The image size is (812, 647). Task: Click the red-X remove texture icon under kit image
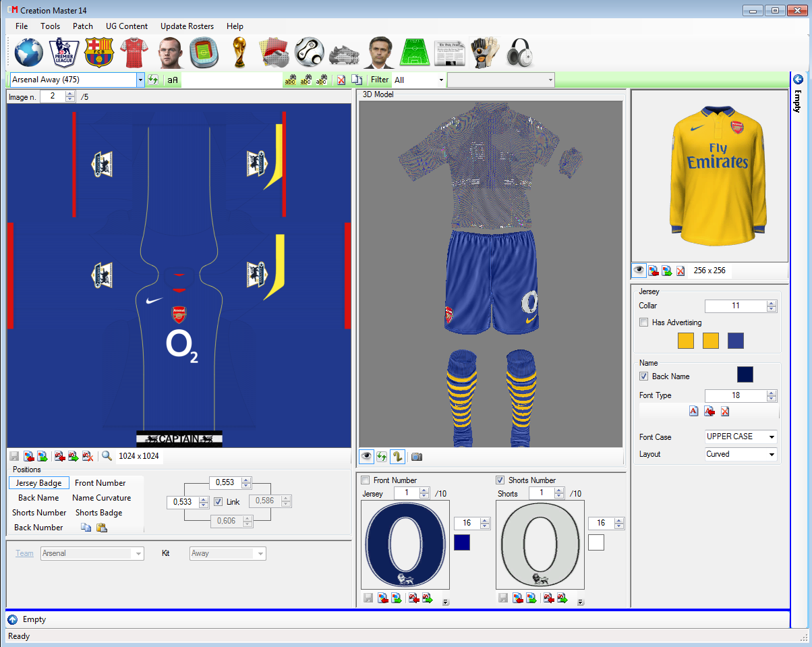[88, 456]
